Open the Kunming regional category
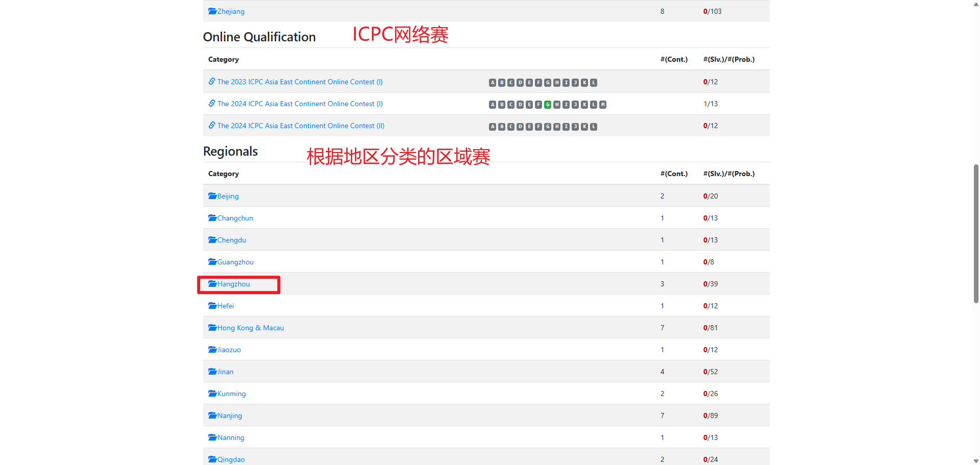 [x=231, y=394]
